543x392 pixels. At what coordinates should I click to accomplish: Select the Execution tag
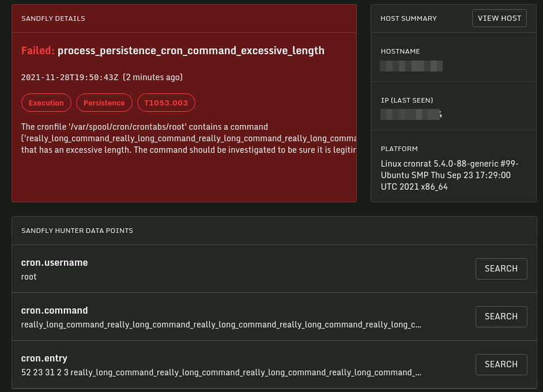pos(46,103)
